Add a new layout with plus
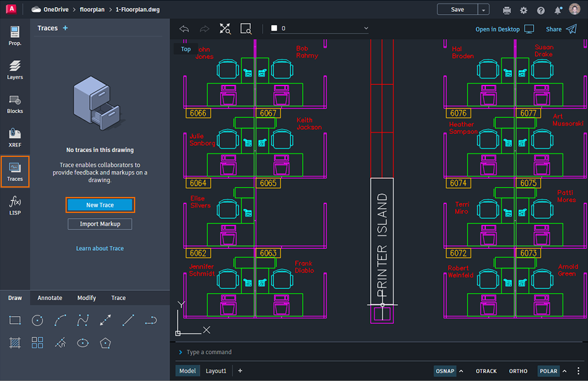The height and width of the screenshot is (381, 588). (240, 371)
